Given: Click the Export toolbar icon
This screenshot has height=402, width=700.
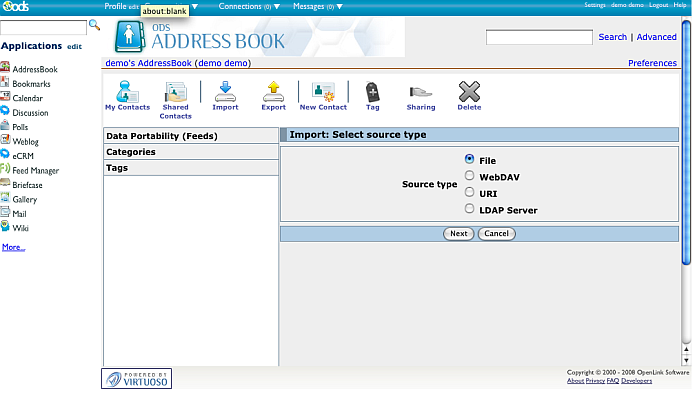Looking at the screenshot, I should click(273, 96).
